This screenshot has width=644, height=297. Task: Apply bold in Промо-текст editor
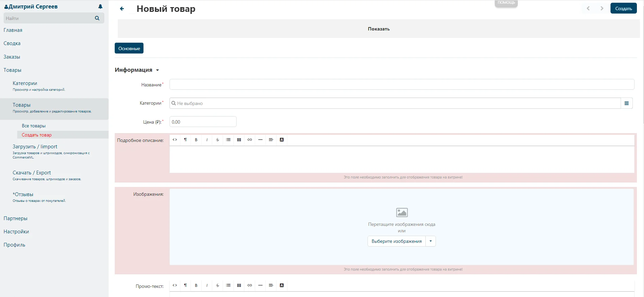coord(196,285)
